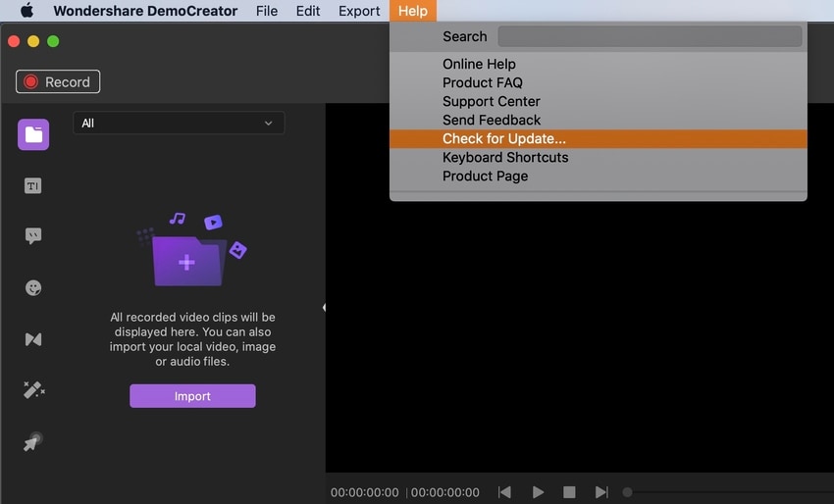The height and width of the screenshot is (504, 834).
Task: Click the Record button
Action: point(58,81)
